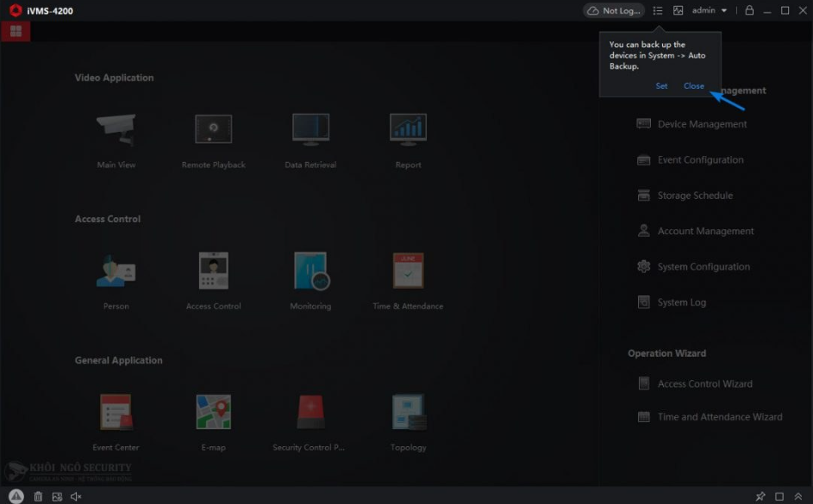Launch the Data Retrieval module
The height and width of the screenshot is (504, 813).
point(310,129)
